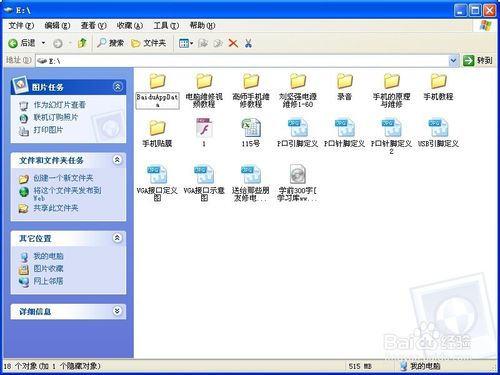Select the USB引脚定义 image file

438,133
